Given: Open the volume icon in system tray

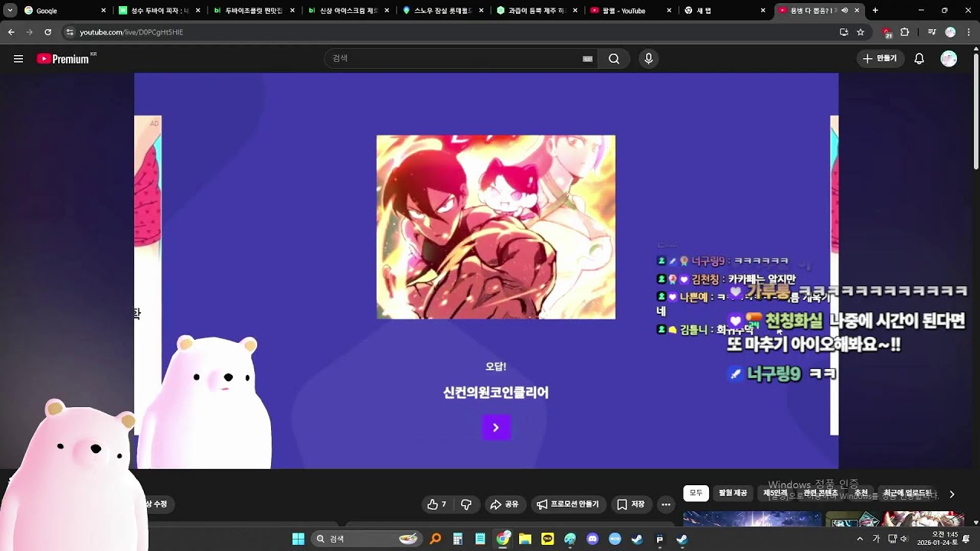Looking at the screenshot, I should pyautogui.click(x=904, y=539).
